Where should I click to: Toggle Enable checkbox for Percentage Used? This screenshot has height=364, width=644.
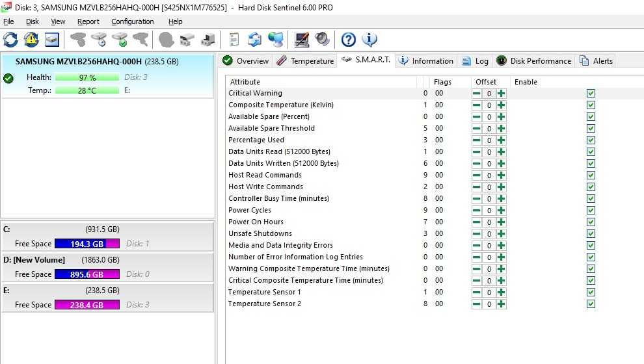[591, 140]
